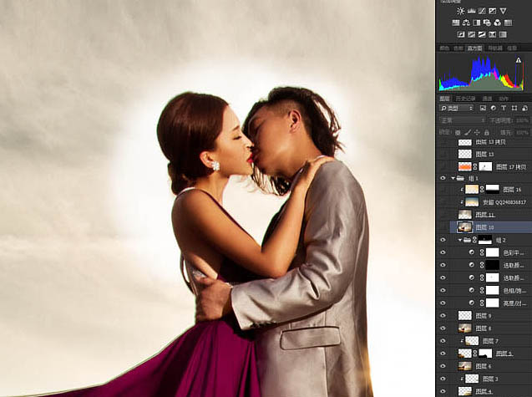Add a Brightness/Contrast adjustment (sun icon)
Screen dimensions: 532x397
coord(460,11)
